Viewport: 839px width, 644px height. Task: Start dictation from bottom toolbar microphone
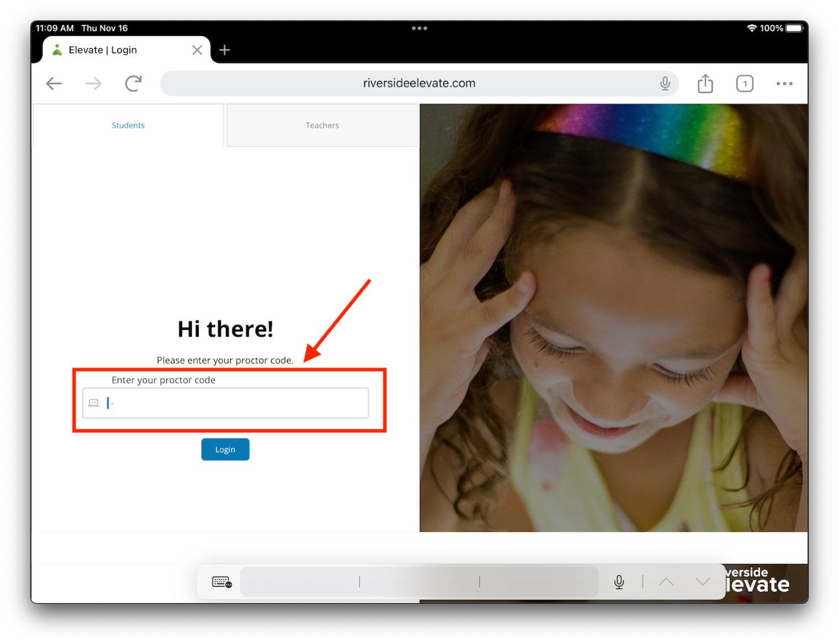[x=619, y=582]
